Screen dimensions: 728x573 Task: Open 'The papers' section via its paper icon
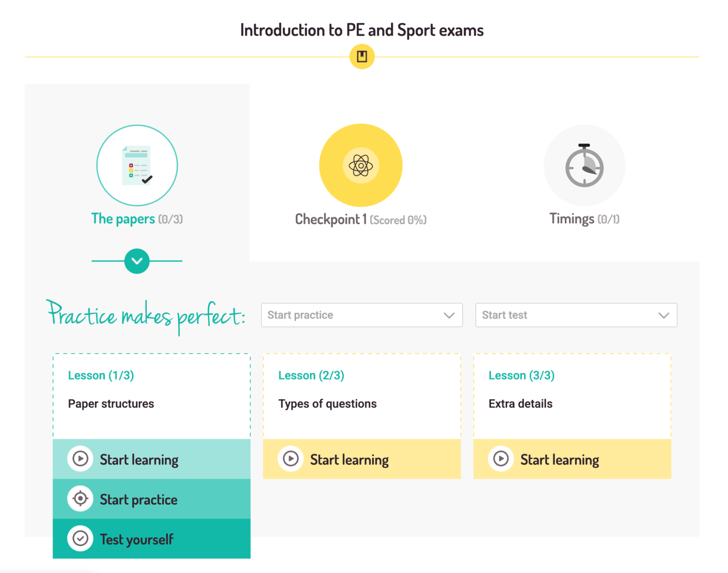pyautogui.click(x=137, y=165)
